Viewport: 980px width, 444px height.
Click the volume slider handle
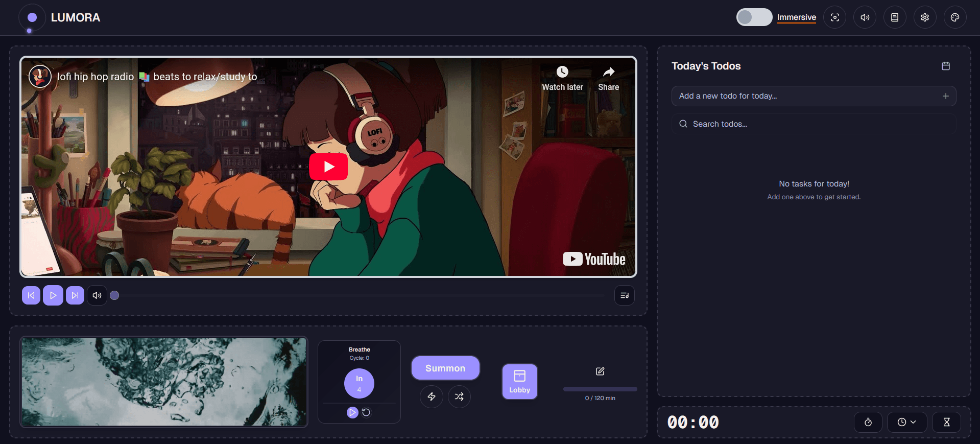[114, 295]
